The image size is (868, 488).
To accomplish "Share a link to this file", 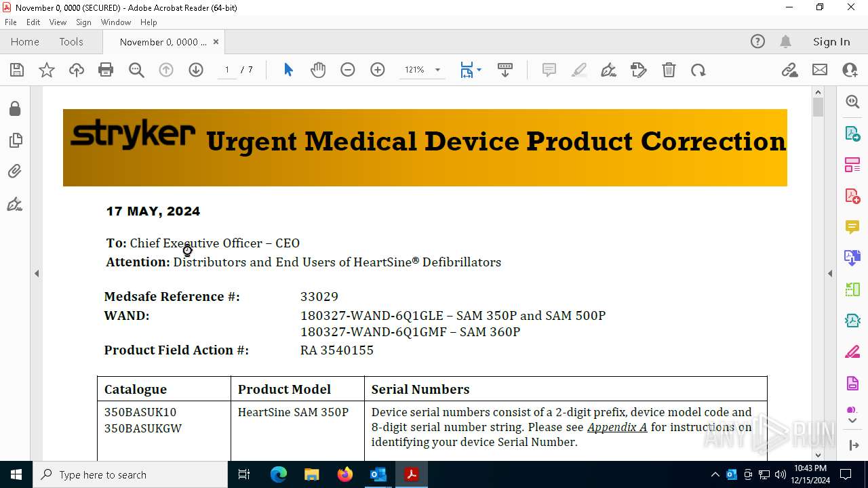I will tap(790, 70).
